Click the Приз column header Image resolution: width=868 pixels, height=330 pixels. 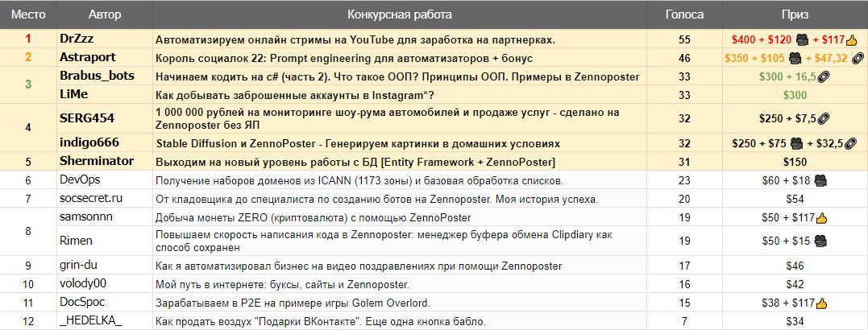[x=795, y=15]
